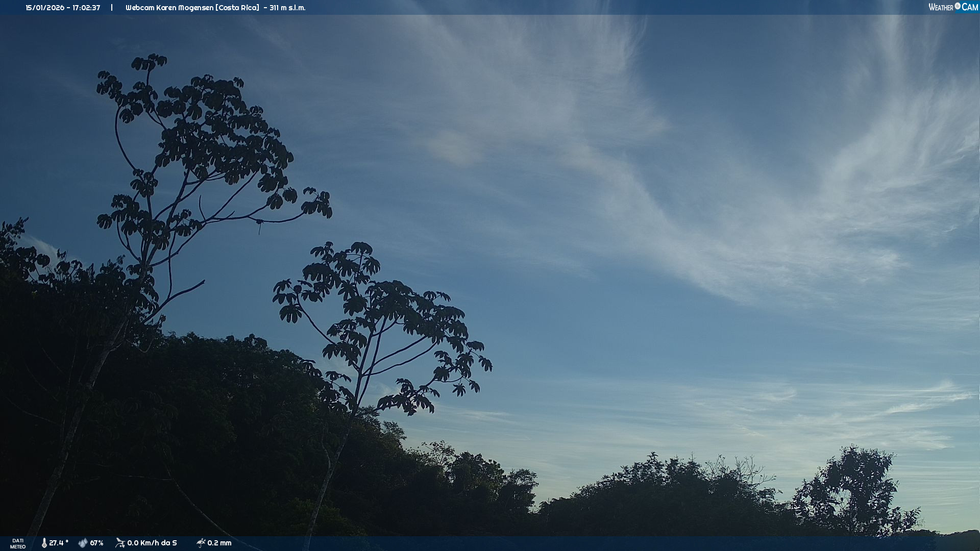The width and height of the screenshot is (980, 551).
Task: Select the 27.4° temperature reading
Action: (59, 543)
